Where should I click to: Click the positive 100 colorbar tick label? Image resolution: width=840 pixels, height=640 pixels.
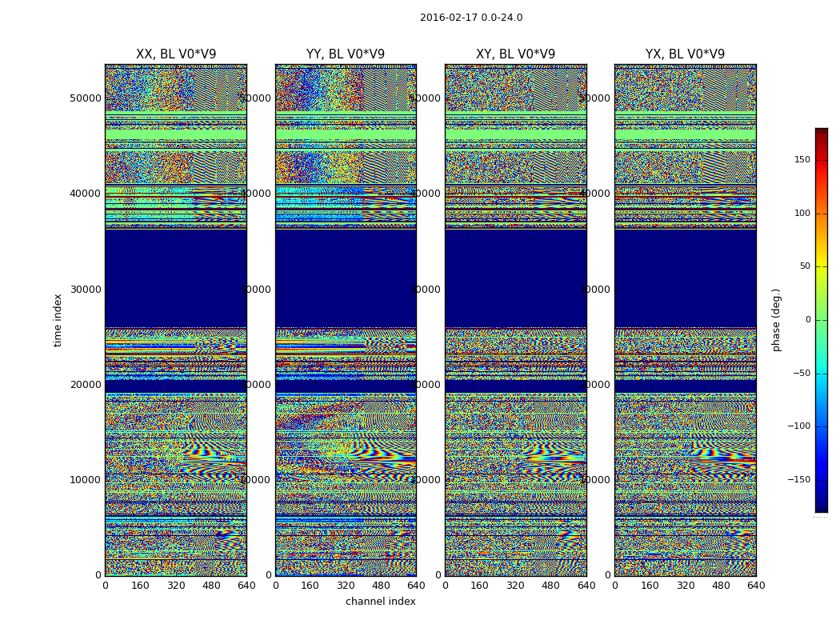802,213
